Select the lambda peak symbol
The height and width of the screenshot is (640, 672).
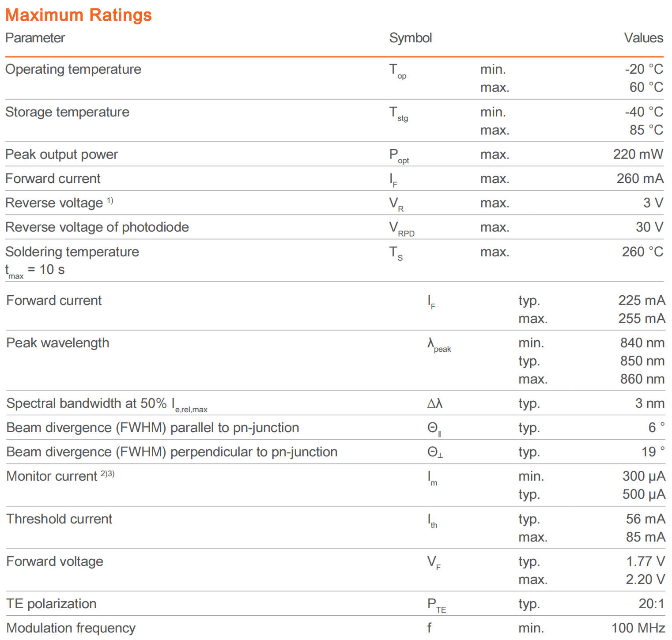pyautogui.click(x=438, y=345)
